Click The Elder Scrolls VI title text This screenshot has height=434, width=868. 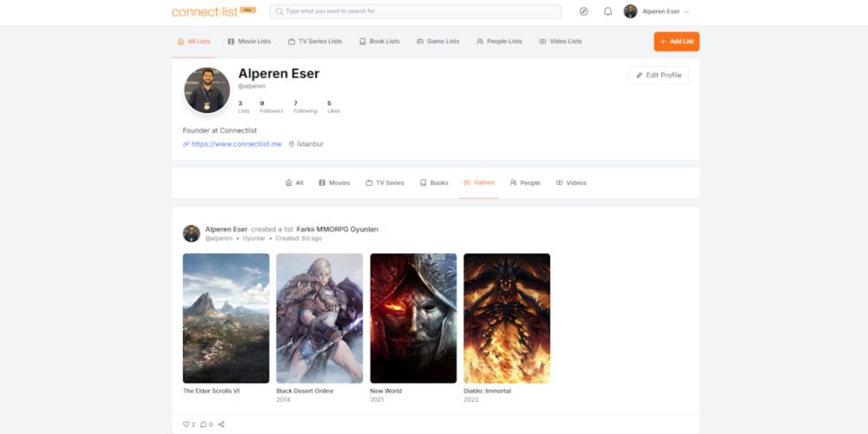click(x=211, y=391)
